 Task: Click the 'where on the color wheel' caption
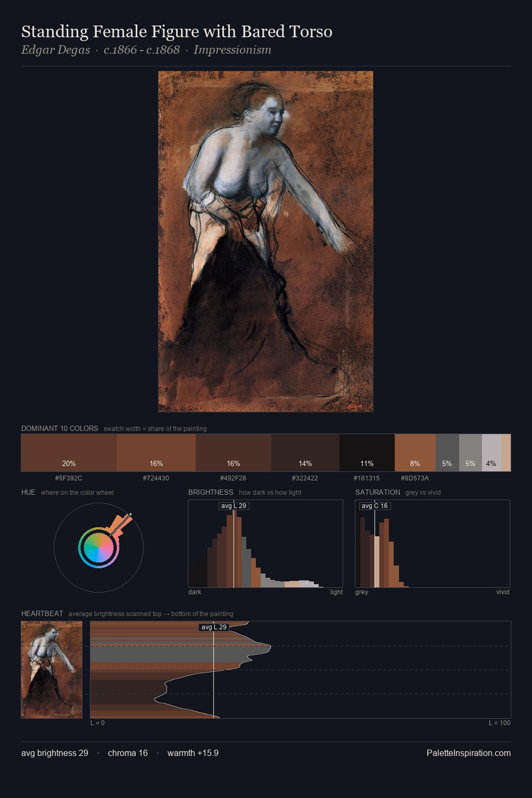pyautogui.click(x=77, y=493)
